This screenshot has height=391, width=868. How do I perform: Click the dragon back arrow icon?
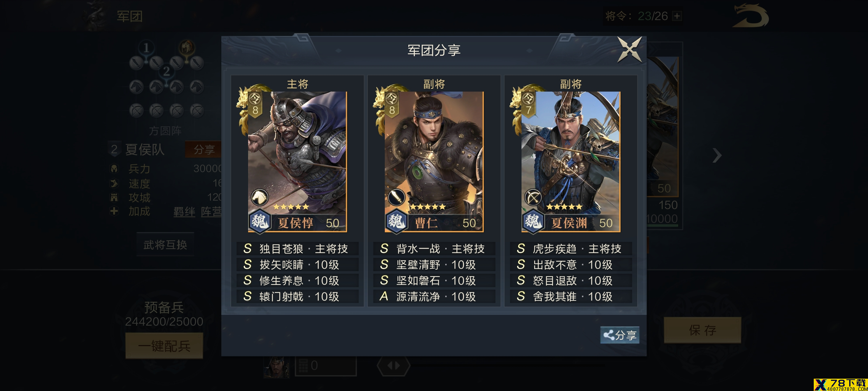click(x=750, y=16)
